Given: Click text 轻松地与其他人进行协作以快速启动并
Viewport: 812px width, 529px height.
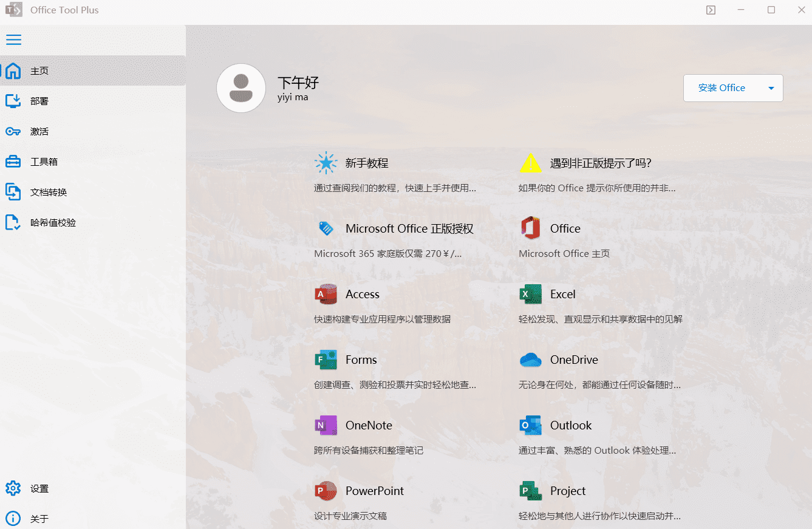Looking at the screenshot, I should [599, 516].
